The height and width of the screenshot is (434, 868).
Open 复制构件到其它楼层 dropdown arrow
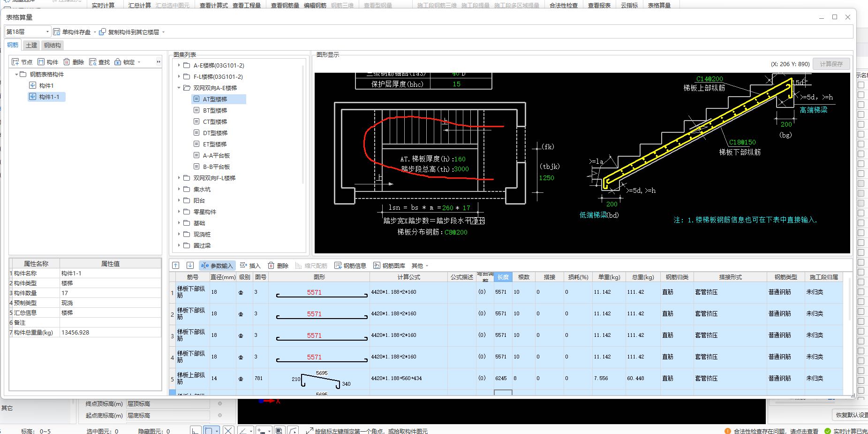(163, 32)
